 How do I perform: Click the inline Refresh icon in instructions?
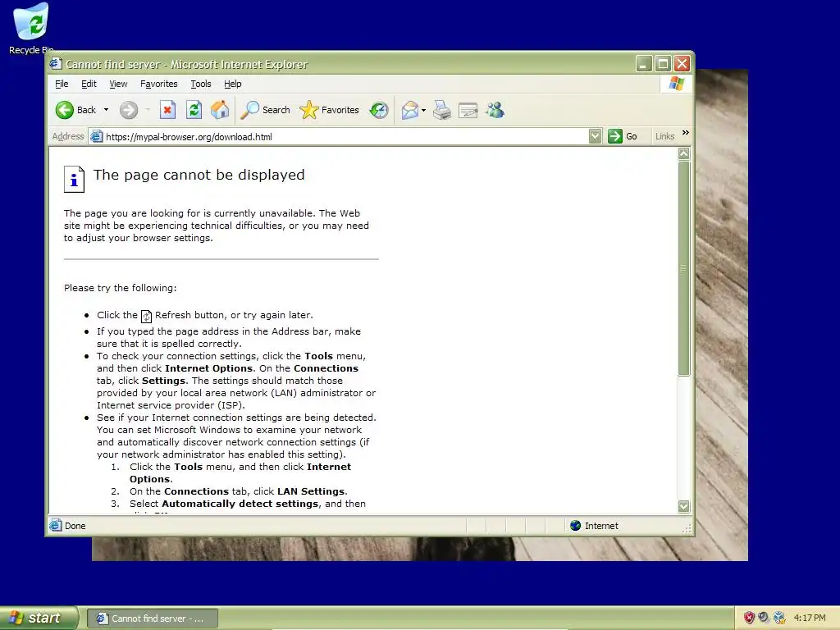pos(146,317)
